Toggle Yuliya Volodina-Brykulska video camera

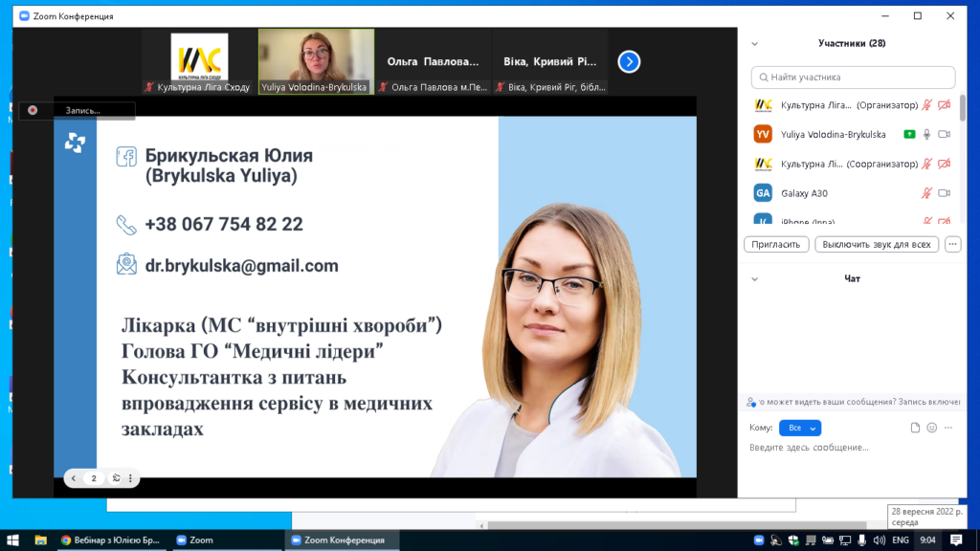click(945, 134)
